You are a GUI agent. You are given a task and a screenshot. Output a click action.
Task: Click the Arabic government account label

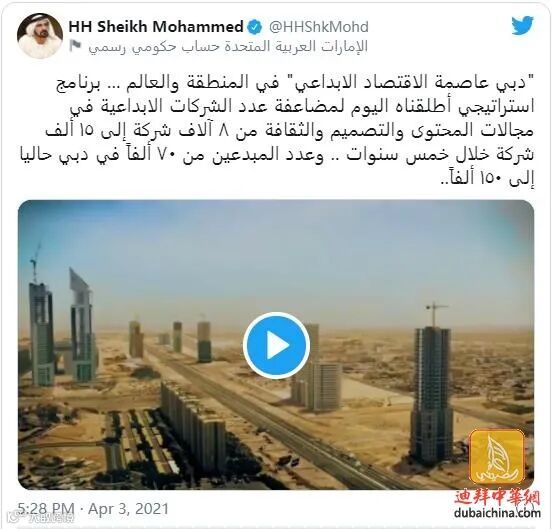[x=228, y=46]
